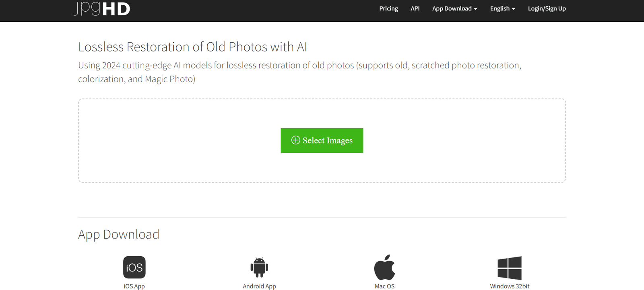Click the Windows logo icon
Image resolution: width=644 pixels, height=290 pixels.
(x=510, y=268)
